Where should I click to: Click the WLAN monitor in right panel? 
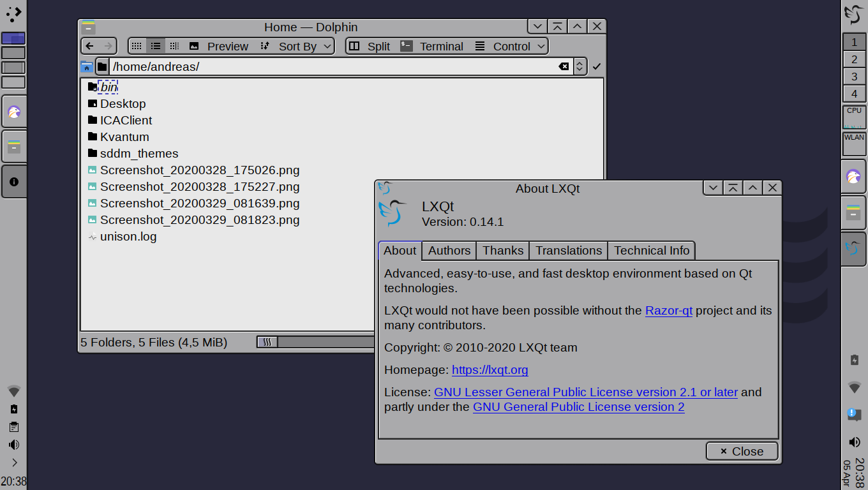tap(854, 144)
